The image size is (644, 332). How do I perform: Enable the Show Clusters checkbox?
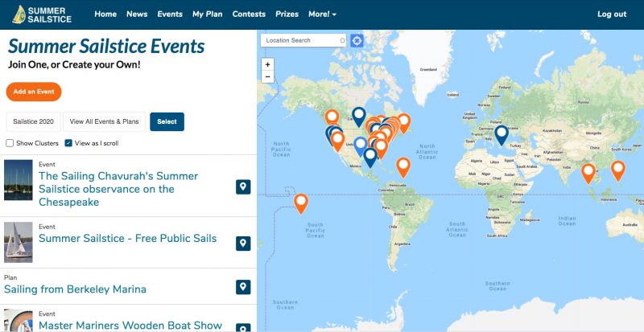(10, 143)
